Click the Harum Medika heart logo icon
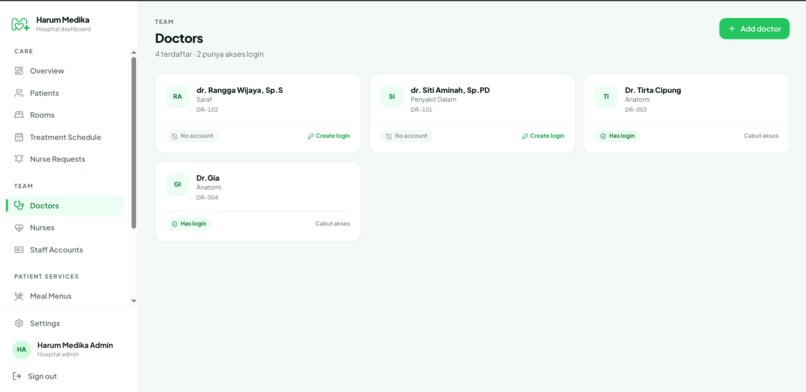806x392 pixels. coord(20,24)
